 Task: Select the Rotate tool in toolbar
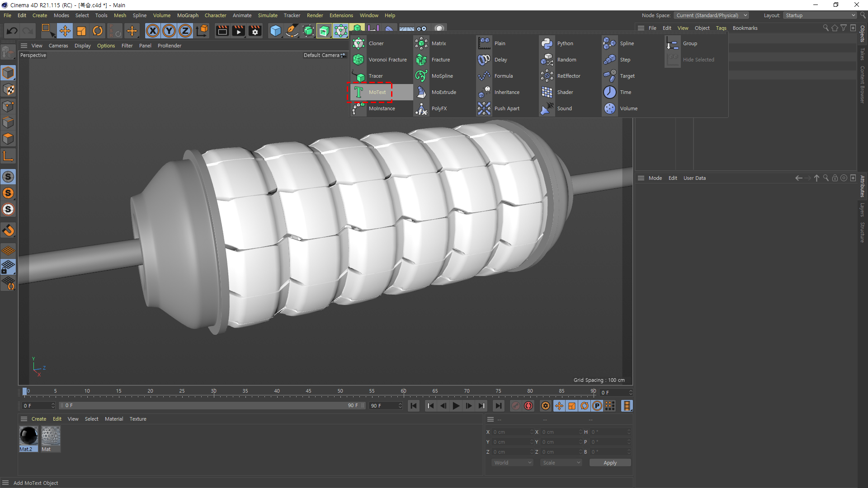tap(98, 31)
